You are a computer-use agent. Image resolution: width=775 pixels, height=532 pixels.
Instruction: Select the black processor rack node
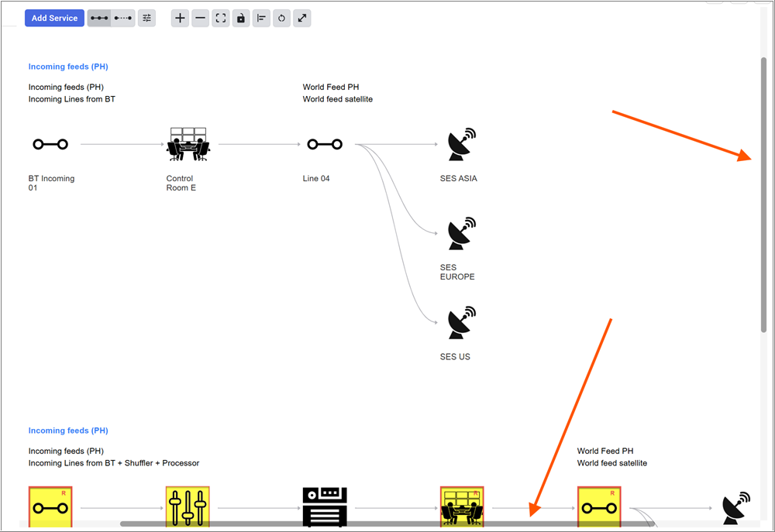click(x=325, y=507)
